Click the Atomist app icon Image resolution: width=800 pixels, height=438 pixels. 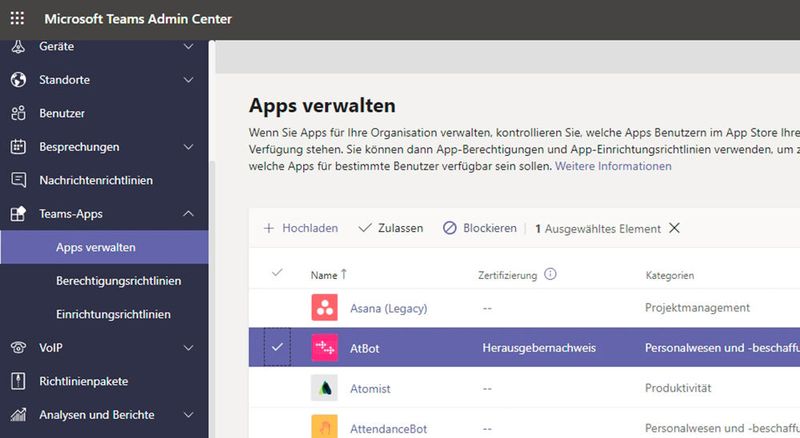coord(324,388)
